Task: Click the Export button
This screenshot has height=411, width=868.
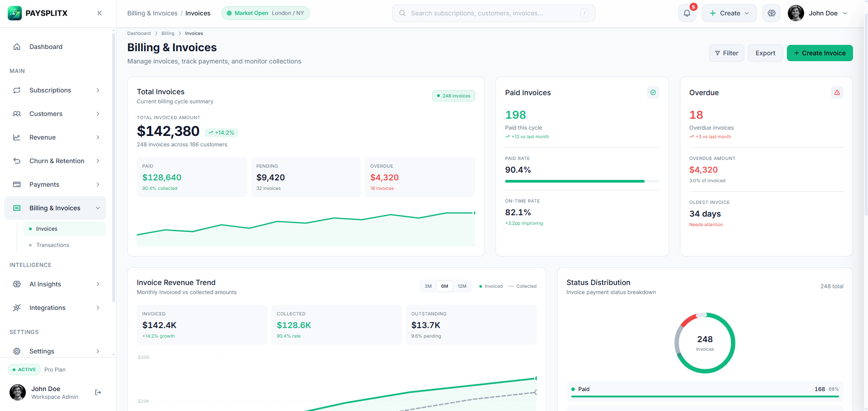Action: (x=765, y=53)
